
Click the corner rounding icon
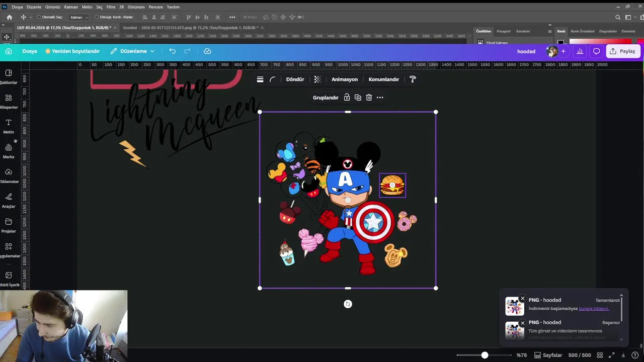click(x=273, y=79)
